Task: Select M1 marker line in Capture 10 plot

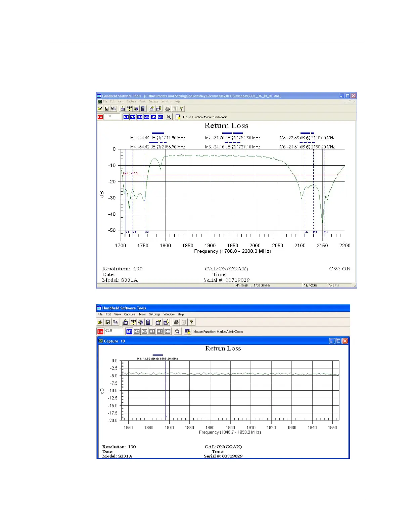Action: 166,390
